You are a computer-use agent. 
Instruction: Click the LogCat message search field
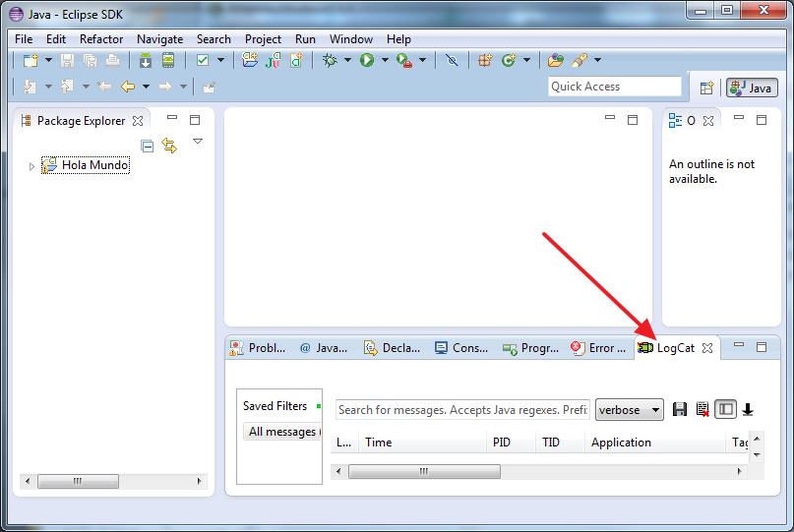point(462,410)
